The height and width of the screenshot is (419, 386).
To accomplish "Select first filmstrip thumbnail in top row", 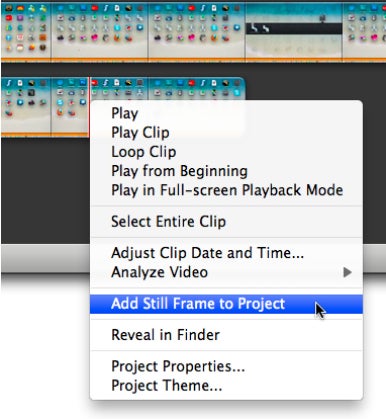I will coord(26,31).
